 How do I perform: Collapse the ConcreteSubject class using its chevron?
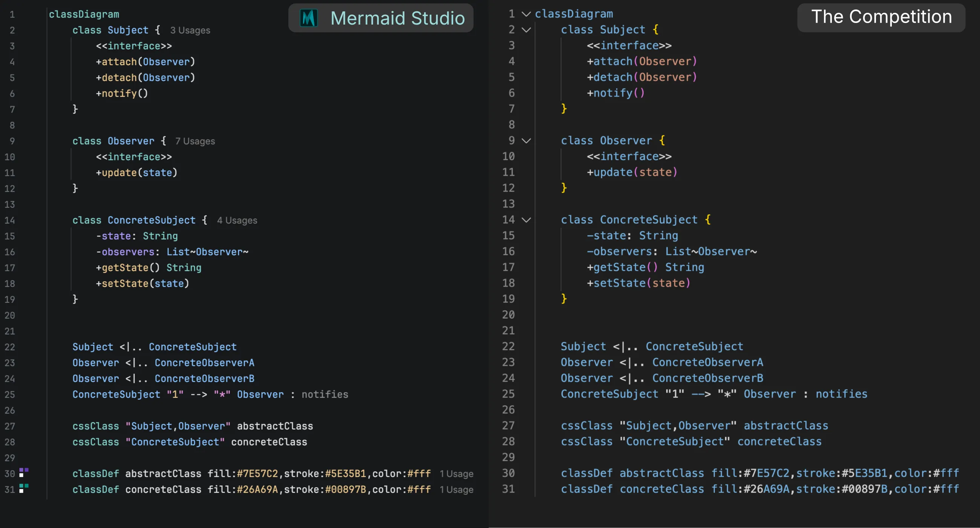pyautogui.click(x=526, y=219)
